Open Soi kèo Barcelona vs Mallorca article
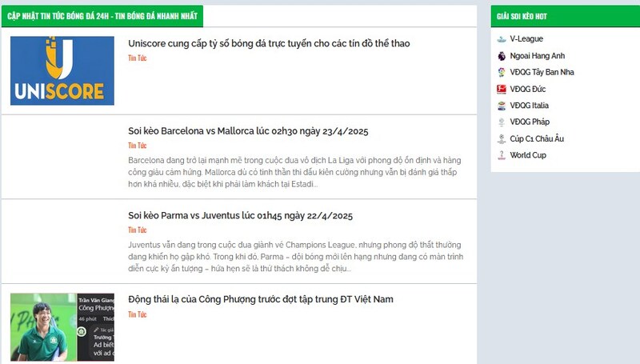 (x=248, y=131)
